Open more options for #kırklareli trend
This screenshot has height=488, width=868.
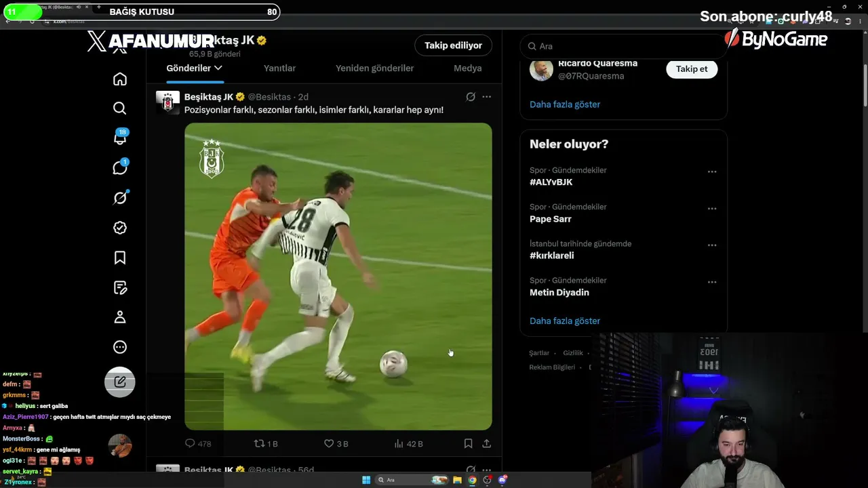point(712,245)
